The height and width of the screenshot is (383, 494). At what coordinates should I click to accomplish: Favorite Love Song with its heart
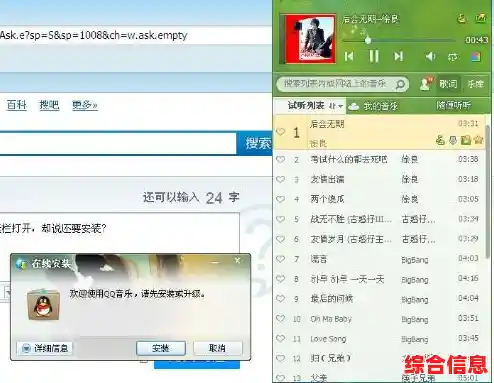click(281, 339)
